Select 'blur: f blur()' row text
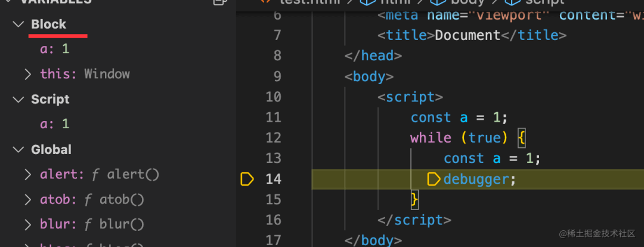This screenshot has height=247, width=644. point(92,225)
